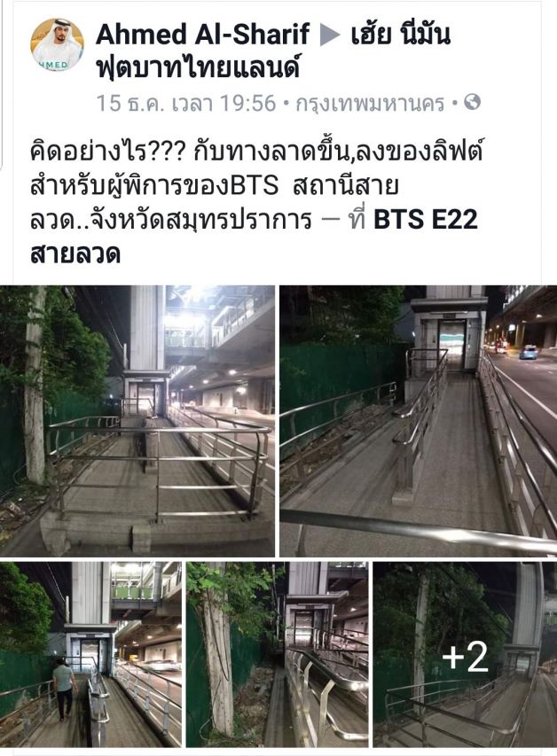Open the photo with man walking on ramp
Image resolution: width=557 pixels, height=756 pixels.
click(90, 654)
